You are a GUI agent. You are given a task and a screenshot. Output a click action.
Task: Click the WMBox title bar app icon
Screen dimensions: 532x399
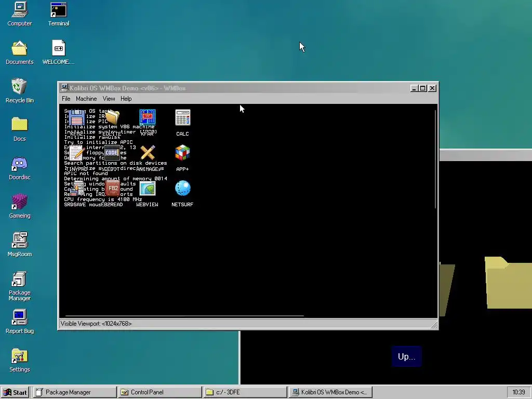click(64, 88)
